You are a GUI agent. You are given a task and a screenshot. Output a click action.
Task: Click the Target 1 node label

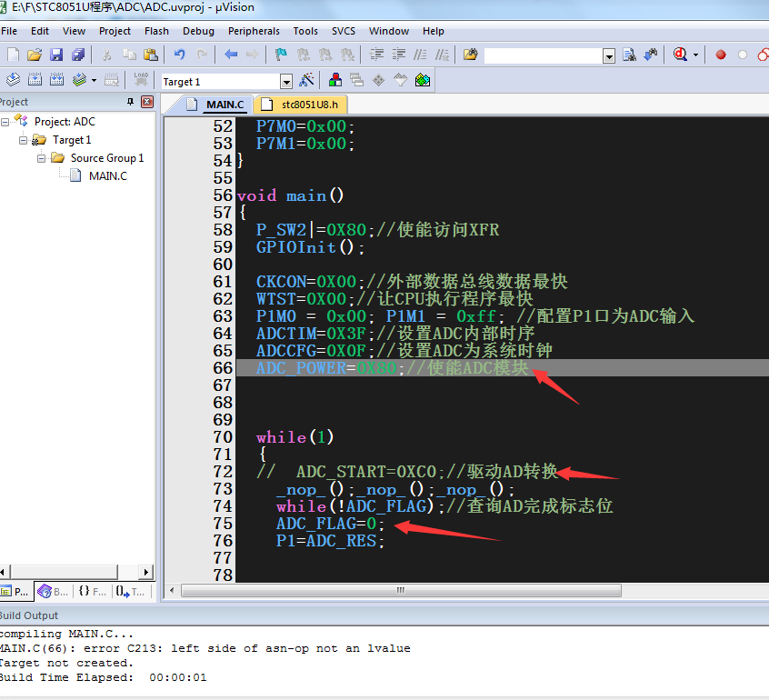pyautogui.click(x=72, y=140)
